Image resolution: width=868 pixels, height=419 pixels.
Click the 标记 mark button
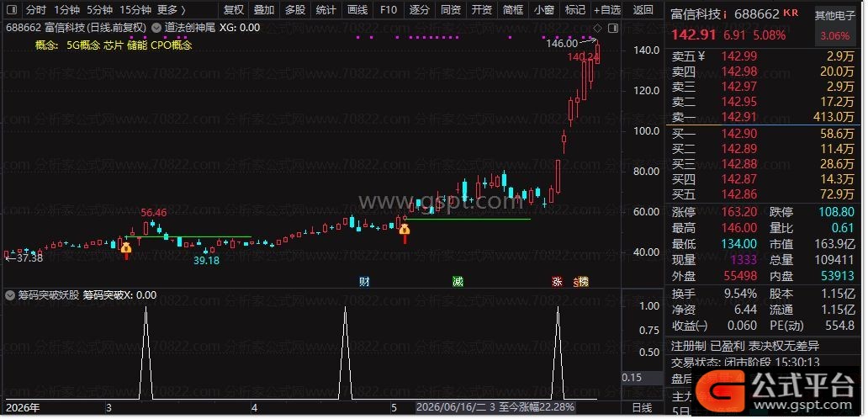574,9
